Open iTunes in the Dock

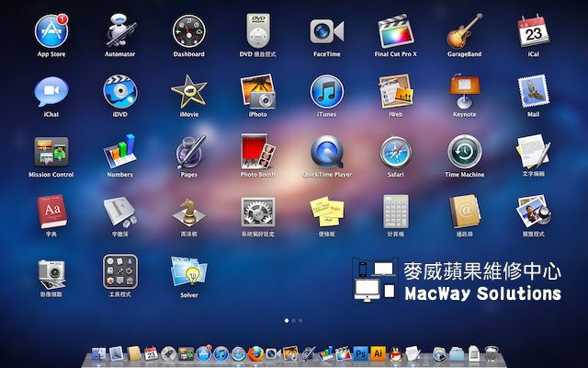click(220, 353)
